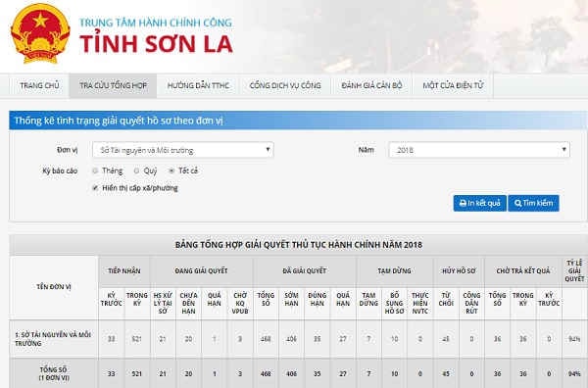Open ĐÁNH GIÁ CÁN BỘ menu
Viewport: 588px width, 388px height.
371,85
